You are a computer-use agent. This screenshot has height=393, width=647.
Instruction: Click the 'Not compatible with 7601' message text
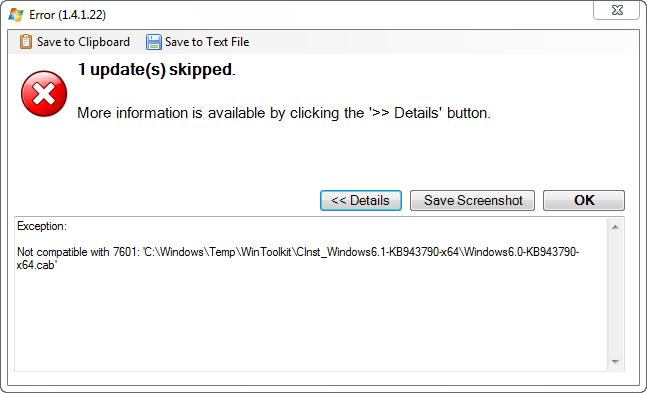tap(78, 252)
